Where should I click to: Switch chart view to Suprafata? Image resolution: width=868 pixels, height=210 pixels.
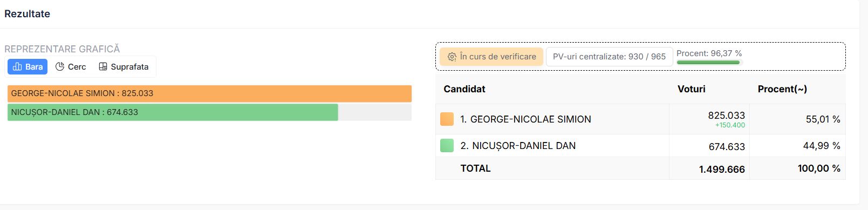[124, 67]
